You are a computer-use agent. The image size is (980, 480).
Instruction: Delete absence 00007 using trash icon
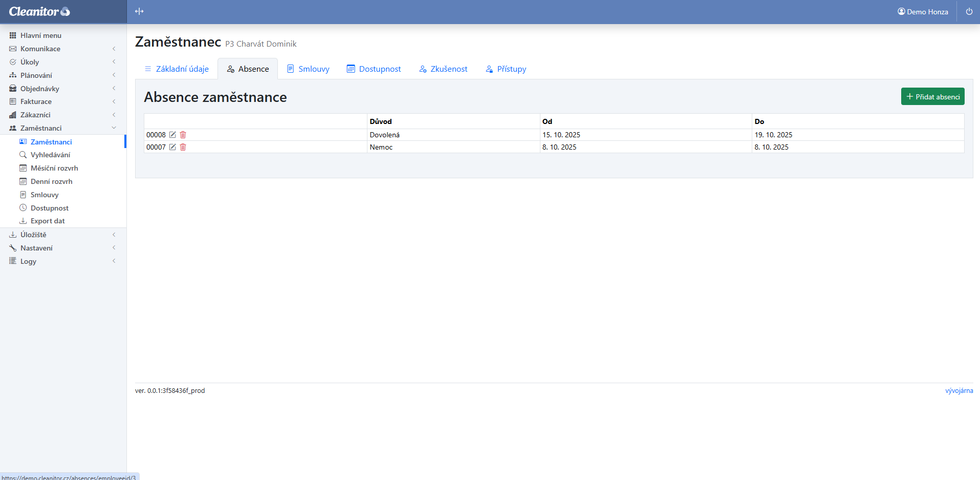183,147
